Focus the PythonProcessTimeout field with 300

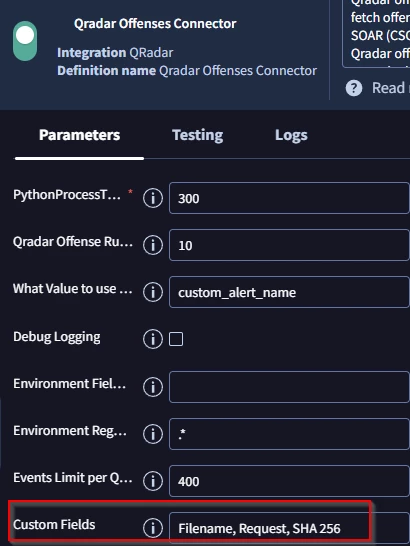click(289, 198)
